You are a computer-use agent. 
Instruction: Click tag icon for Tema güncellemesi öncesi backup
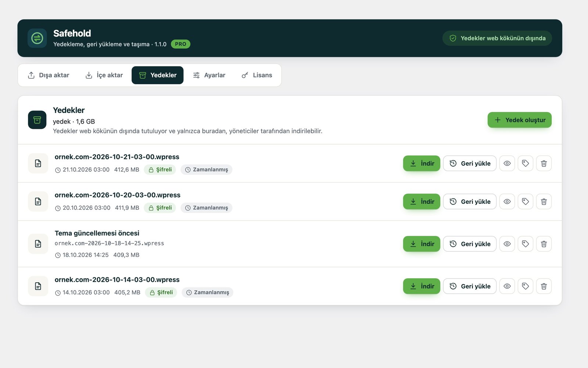526,244
